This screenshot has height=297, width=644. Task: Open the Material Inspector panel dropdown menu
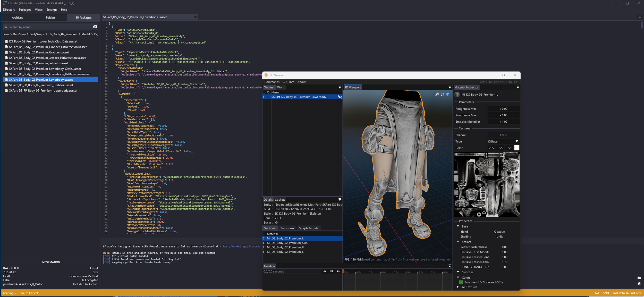[518, 87]
